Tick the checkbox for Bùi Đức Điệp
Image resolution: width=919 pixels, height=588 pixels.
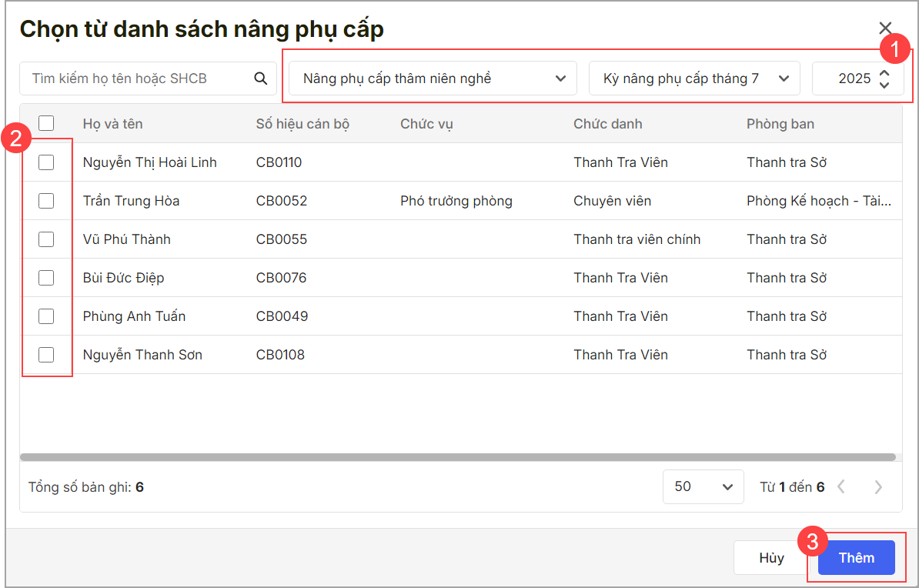tap(46, 278)
